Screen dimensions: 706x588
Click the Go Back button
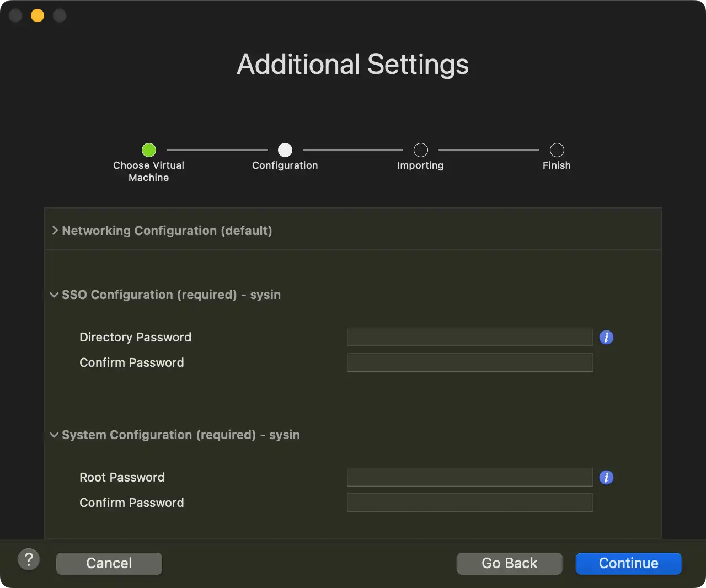tap(509, 563)
